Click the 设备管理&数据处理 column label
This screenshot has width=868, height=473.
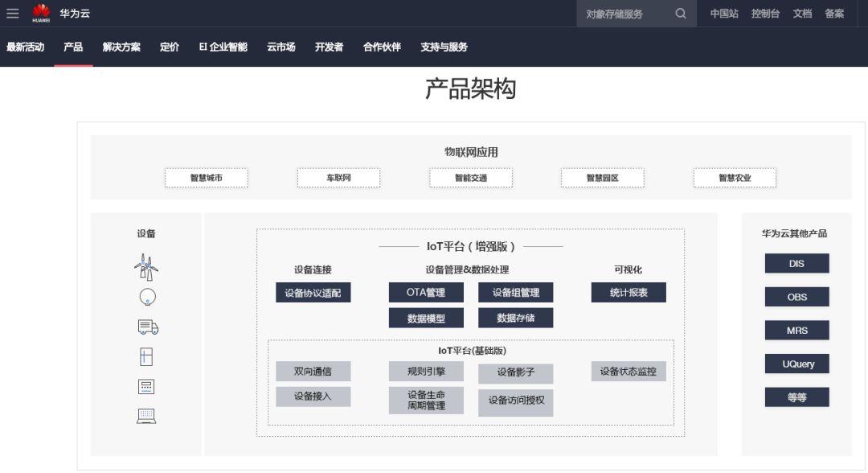467,269
